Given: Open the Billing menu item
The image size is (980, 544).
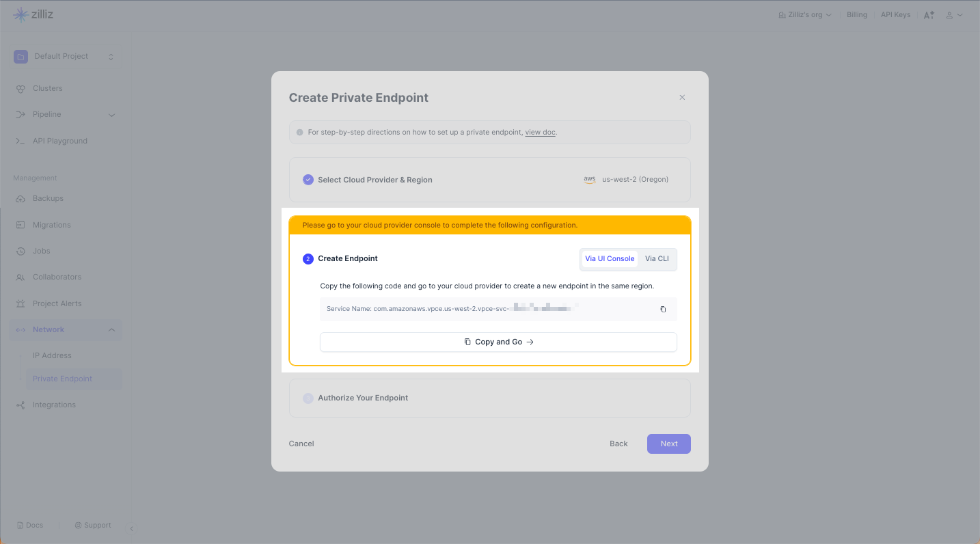Looking at the screenshot, I should [856, 14].
